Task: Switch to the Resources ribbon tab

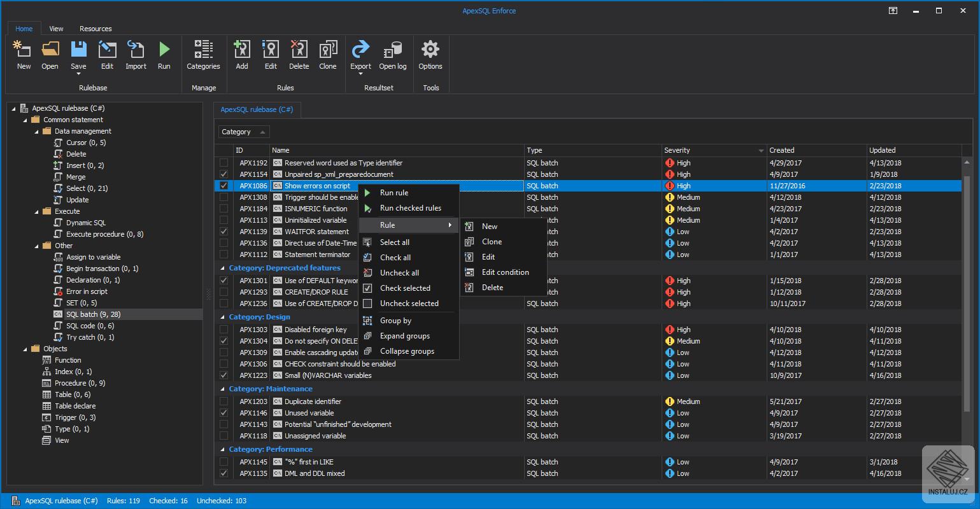Action: click(96, 29)
